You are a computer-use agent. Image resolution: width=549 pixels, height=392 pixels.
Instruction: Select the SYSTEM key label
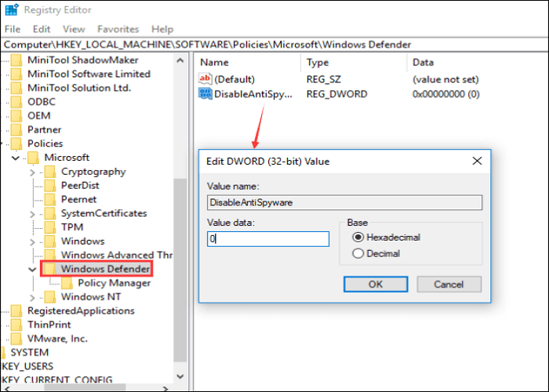tap(30, 353)
